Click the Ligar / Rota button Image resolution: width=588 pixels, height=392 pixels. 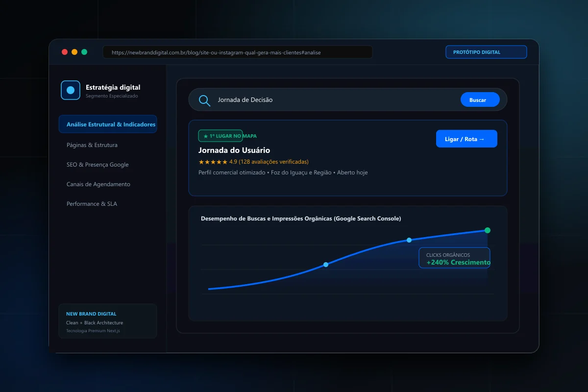click(466, 139)
